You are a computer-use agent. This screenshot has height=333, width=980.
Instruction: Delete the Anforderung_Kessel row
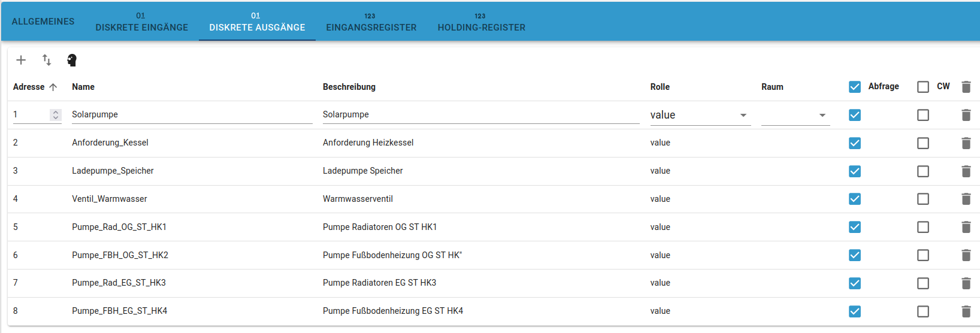pyautogui.click(x=966, y=143)
